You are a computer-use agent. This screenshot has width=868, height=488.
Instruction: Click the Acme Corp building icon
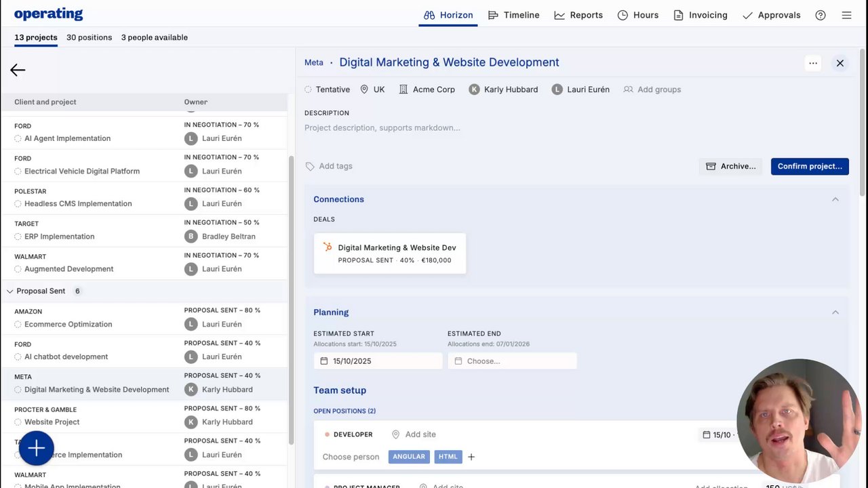[x=403, y=89]
